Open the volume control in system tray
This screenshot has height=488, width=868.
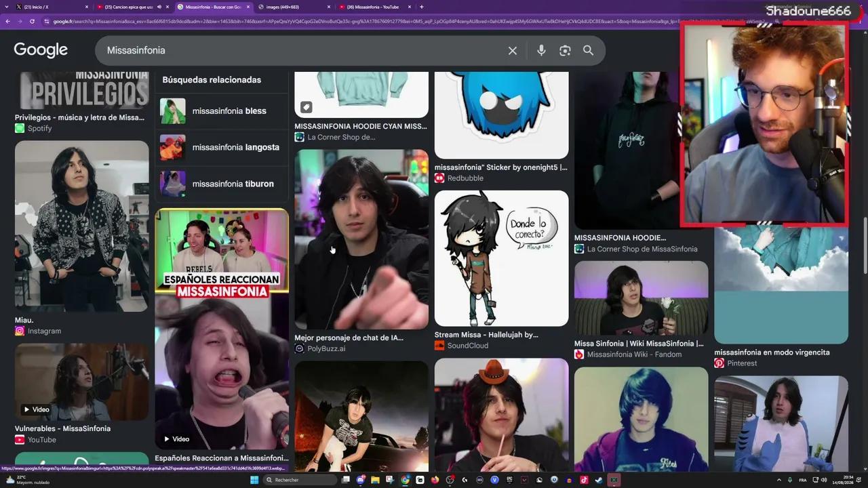[824, 480]
